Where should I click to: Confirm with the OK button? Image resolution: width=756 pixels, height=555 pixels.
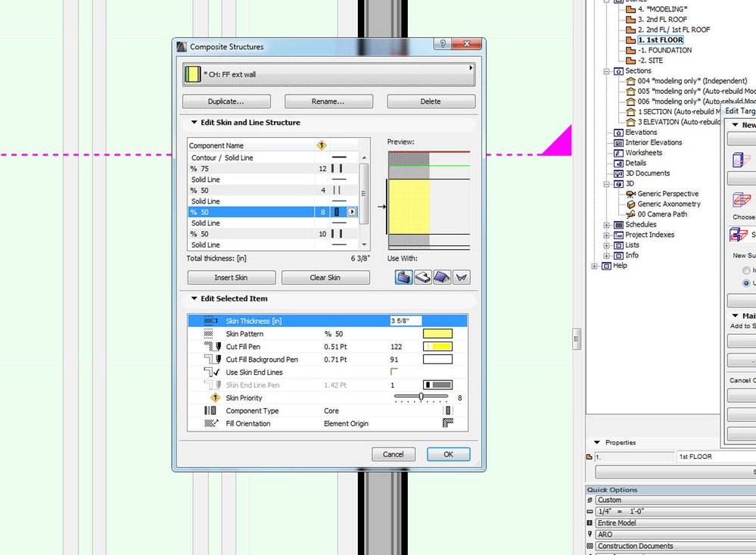coord(449,454)
